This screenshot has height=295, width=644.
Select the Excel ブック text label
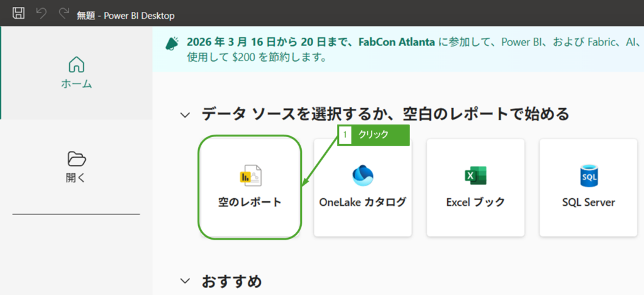475,203
